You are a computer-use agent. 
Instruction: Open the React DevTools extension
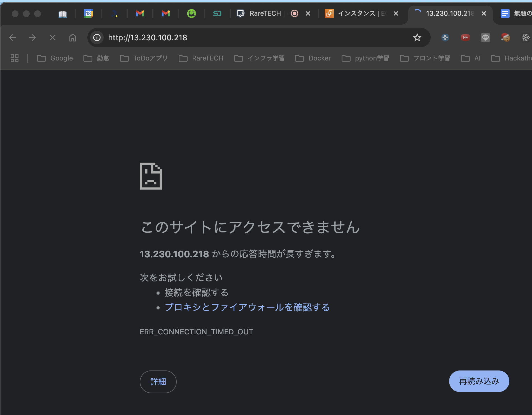pyautogui.click(x=526, y=37)
